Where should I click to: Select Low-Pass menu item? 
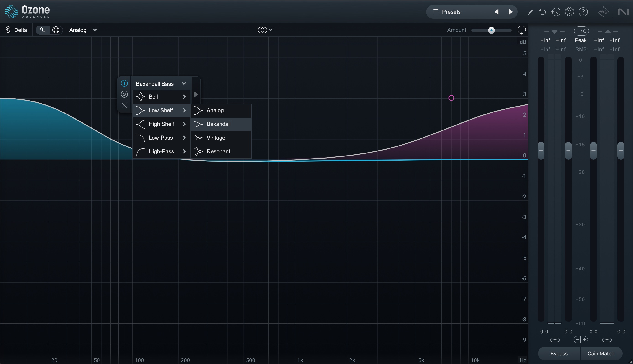click(x=161, y=138)
